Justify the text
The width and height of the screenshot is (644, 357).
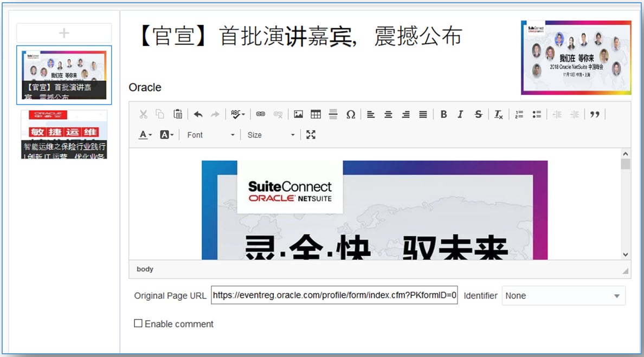pos(423,114)
